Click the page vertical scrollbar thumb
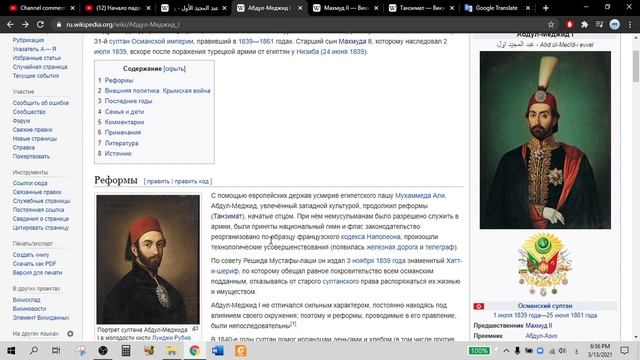 click(636, 66)
